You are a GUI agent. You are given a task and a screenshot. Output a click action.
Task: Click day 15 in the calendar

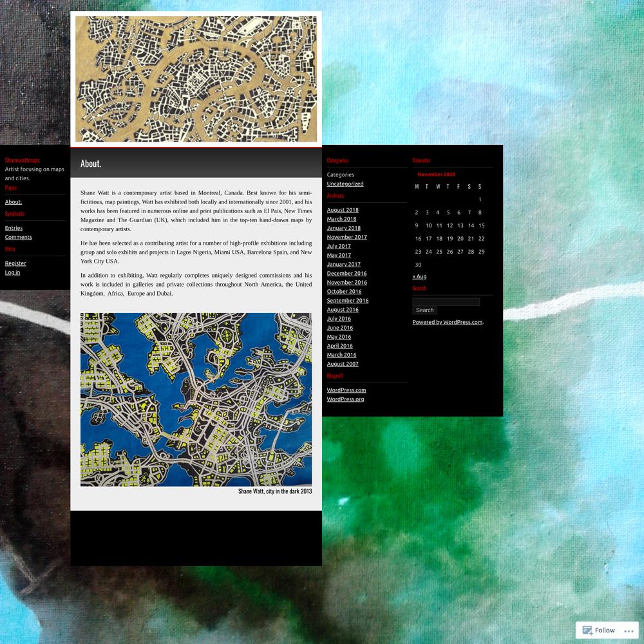pyautogui.click(x=482, y=225)
